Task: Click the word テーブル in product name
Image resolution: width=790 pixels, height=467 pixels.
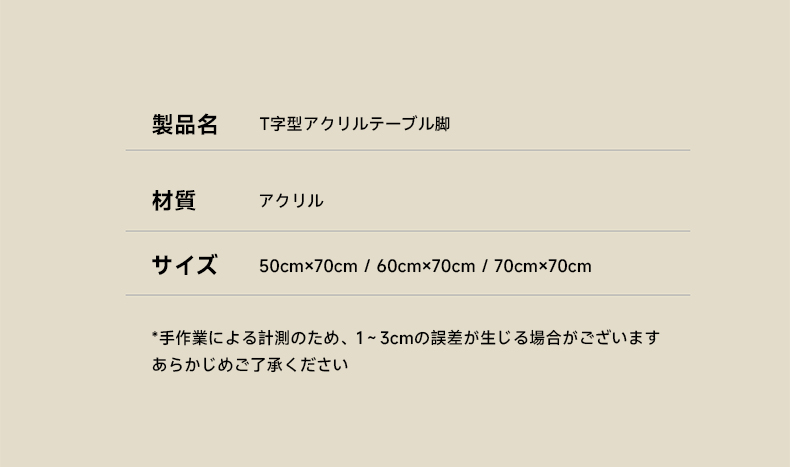Action: click(401, 124)
